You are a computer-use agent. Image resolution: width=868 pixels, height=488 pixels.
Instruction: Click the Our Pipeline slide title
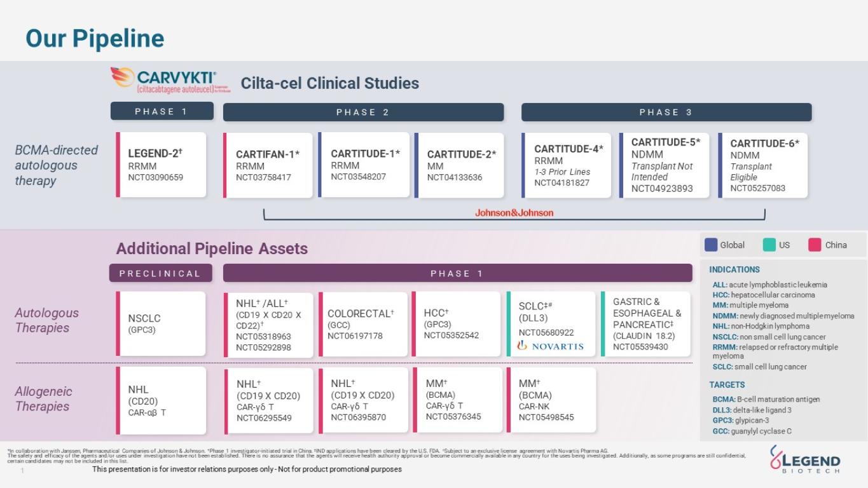click(95, 38)
